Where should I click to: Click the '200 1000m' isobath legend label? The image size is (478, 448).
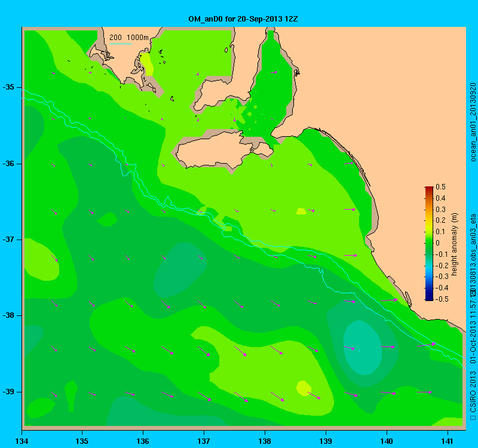[129, 38]
